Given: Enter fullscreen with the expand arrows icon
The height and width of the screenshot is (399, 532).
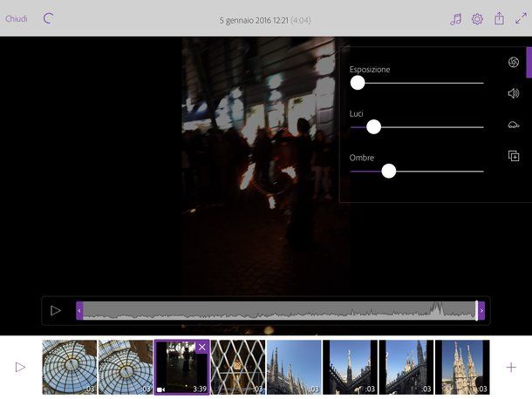Looking at the screenshot, I should click(521, 18).
